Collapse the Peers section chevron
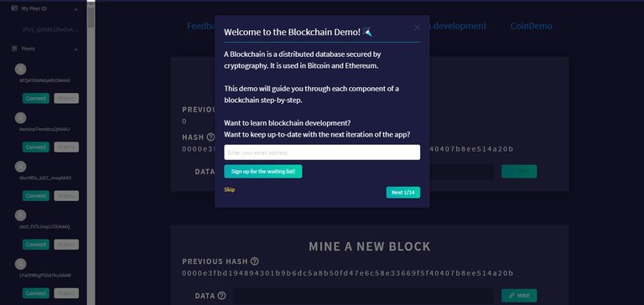 [76, 49]
